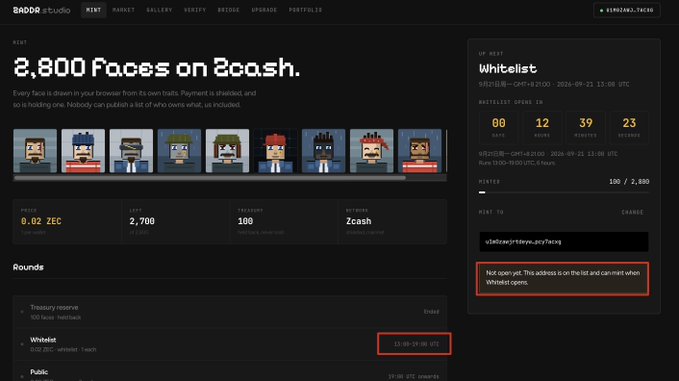Go to the VERIFY tab
The image size is (679, 381).
coord(195,10)
